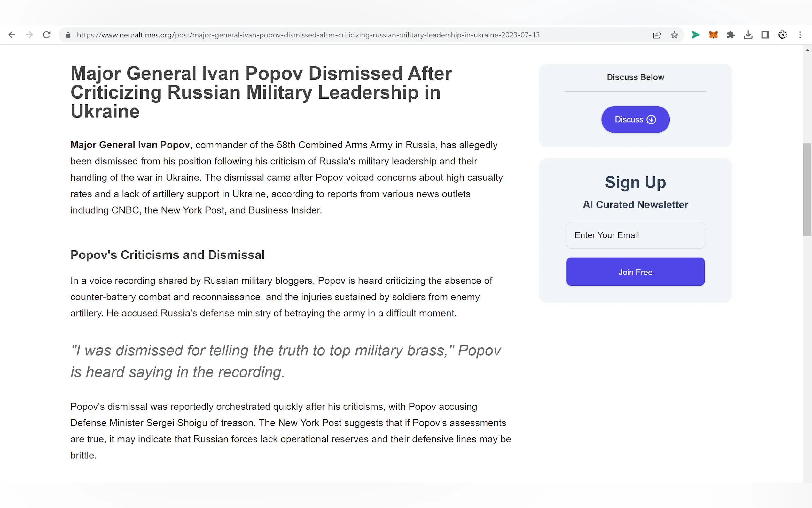Image resolution: width=812 pixels, height=508 pixels.
Task: Focus the Enter Your Email field
Action: click(x=635, y=235)
